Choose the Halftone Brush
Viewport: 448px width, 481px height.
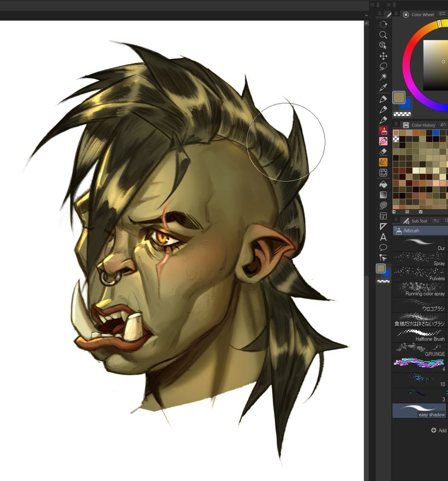pos(419,335)
